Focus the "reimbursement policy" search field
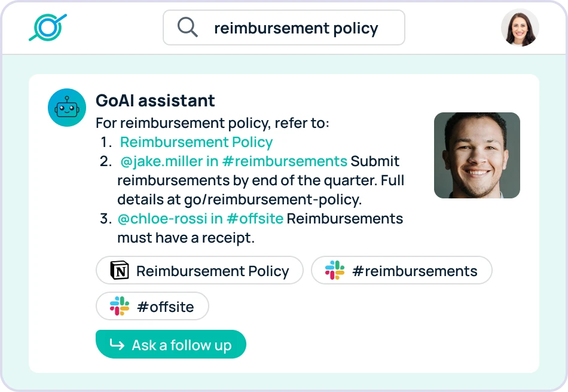Viewport: 568px width, 392px height. click(x=296, y=28)
